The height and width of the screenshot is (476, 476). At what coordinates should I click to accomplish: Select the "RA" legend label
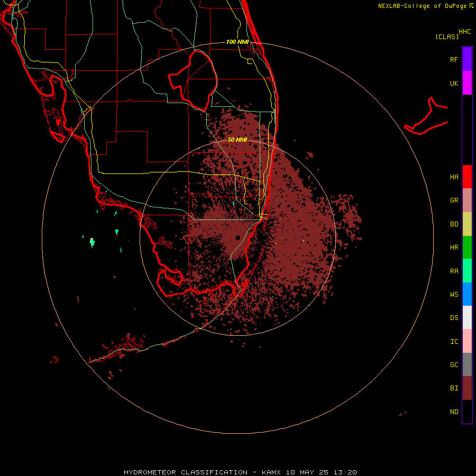coord(454,271)
